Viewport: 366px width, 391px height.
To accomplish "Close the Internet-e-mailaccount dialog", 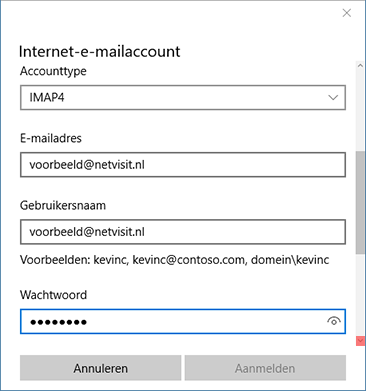I will [347, 13].
